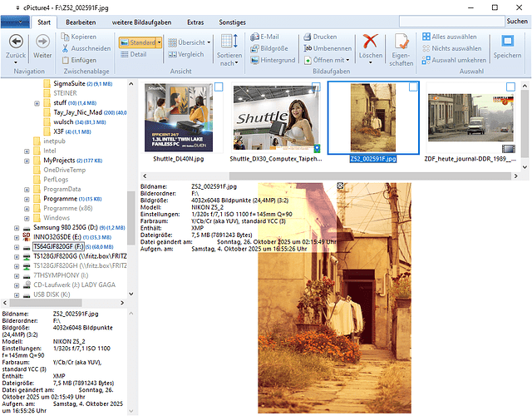This screenshot has height=416, width=532.
Task: Click the E-Mail icon in Bildaufgaben
Action: coord(254,37)
